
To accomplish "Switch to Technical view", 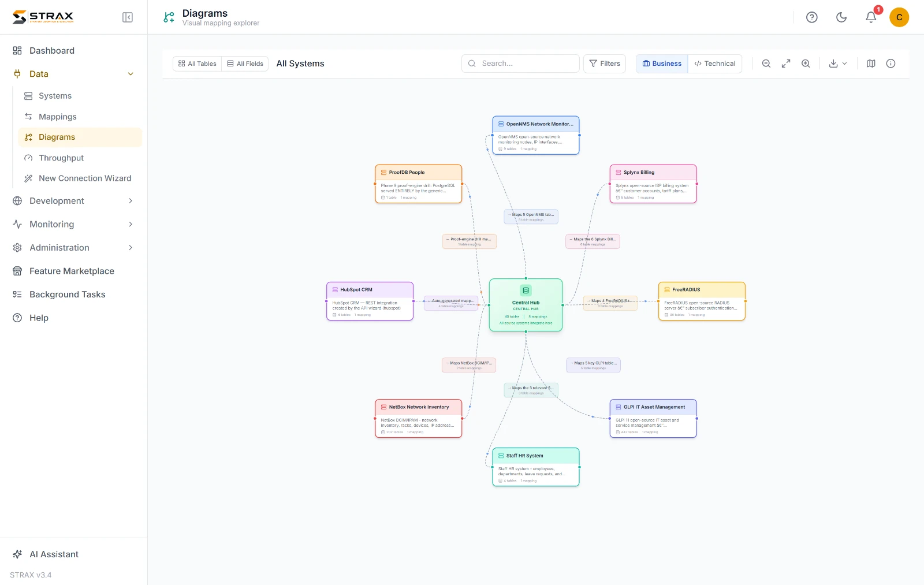I will coord(715,64).
